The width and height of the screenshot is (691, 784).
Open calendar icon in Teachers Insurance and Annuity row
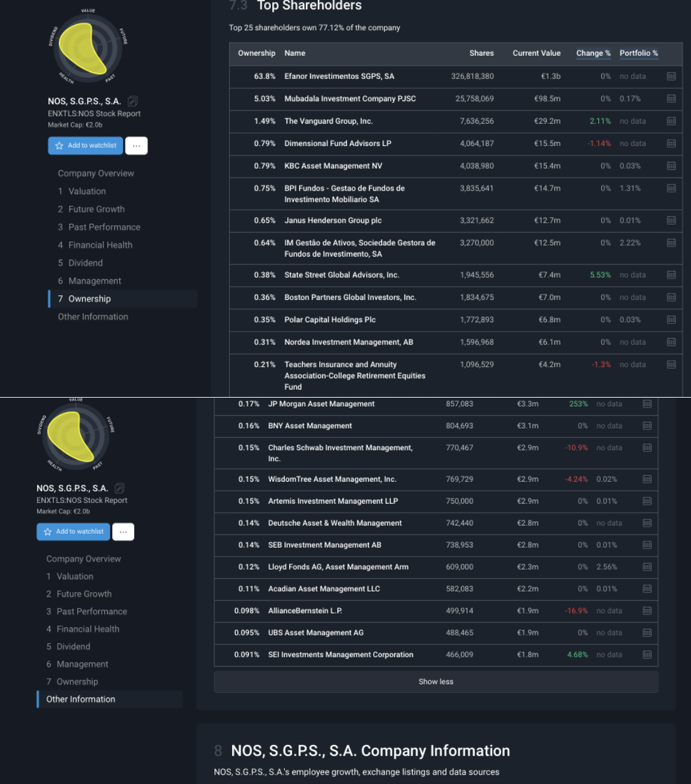(x=671, y=364)
